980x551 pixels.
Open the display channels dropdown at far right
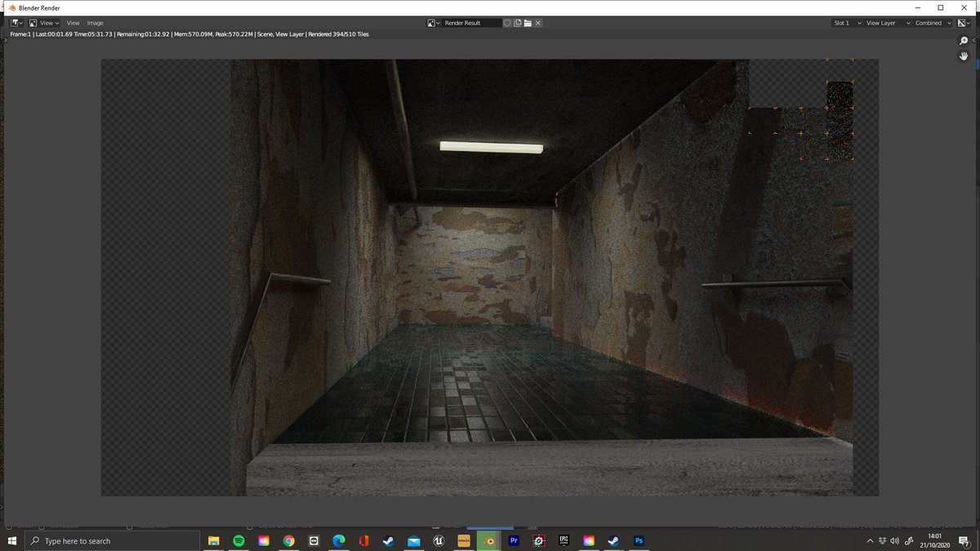pos(964,23)
